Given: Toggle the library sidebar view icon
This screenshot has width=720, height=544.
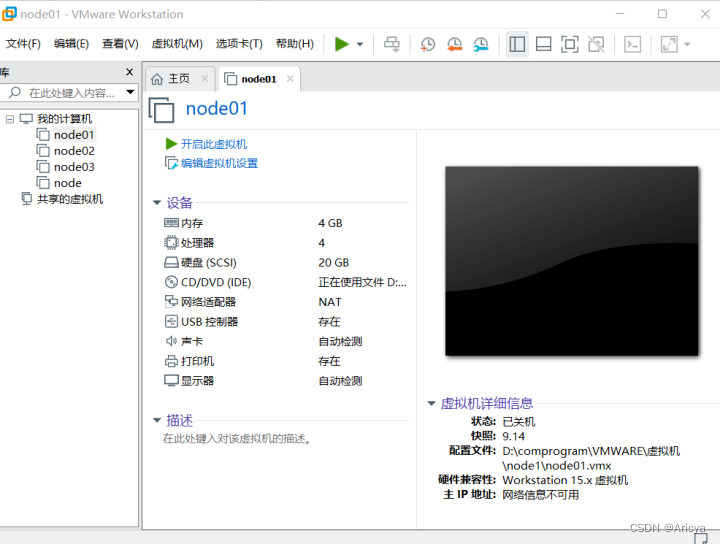Looking at the screenshot, I should pyautogui.click(x=517, y=45).
